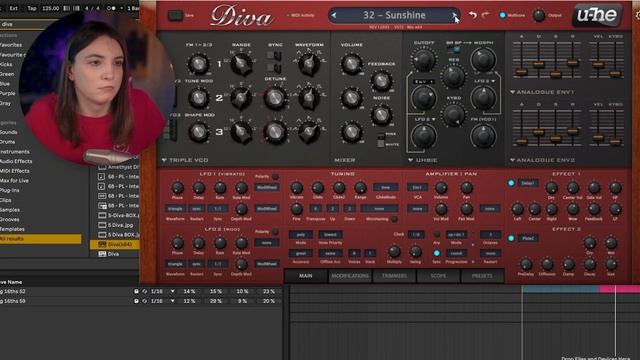Open LFO 2 source dropdown below Morph
The image size is (640, 360).
484,81
